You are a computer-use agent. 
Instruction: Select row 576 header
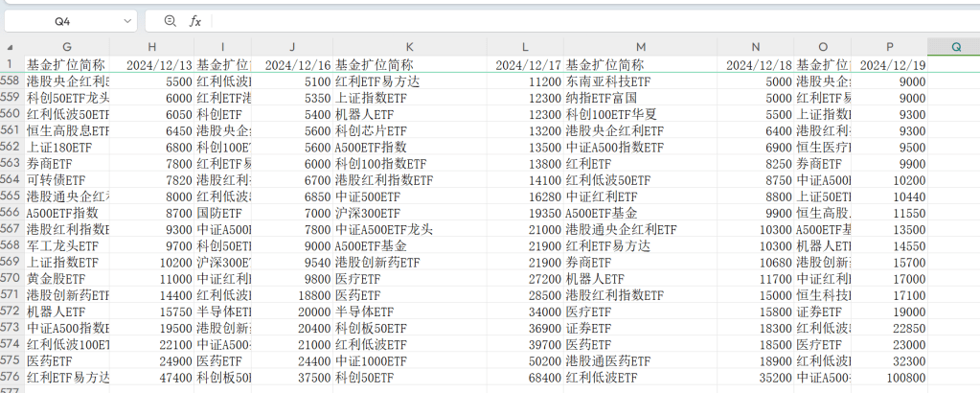pyautogui.click(x=11, y=377)
